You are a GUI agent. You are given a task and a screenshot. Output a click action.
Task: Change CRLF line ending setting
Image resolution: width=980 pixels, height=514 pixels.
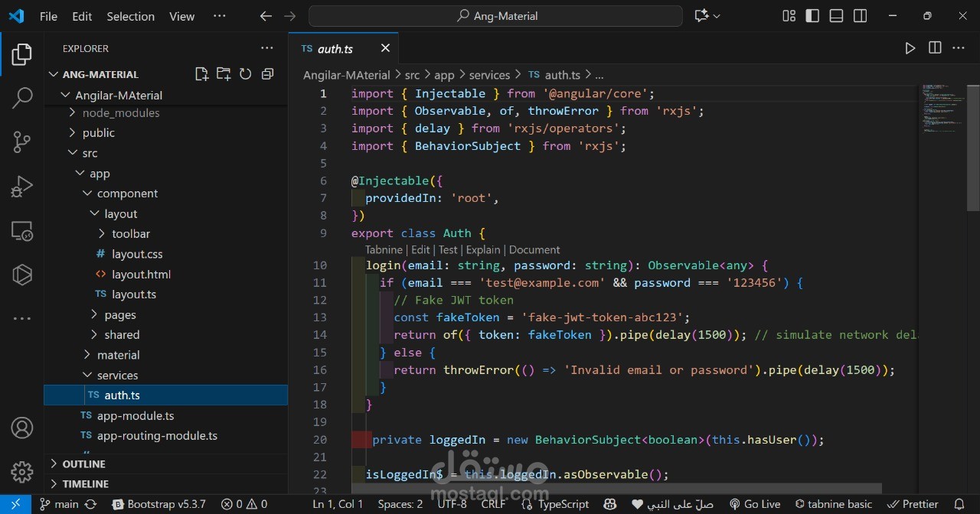494,504
